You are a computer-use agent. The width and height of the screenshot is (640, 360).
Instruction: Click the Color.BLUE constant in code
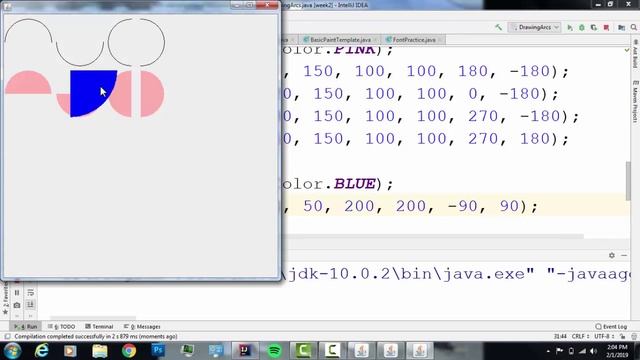pos(355,184)
